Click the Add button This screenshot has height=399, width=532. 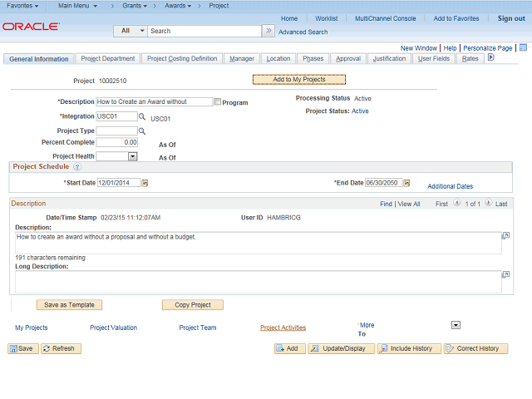(x=290, y=348)
